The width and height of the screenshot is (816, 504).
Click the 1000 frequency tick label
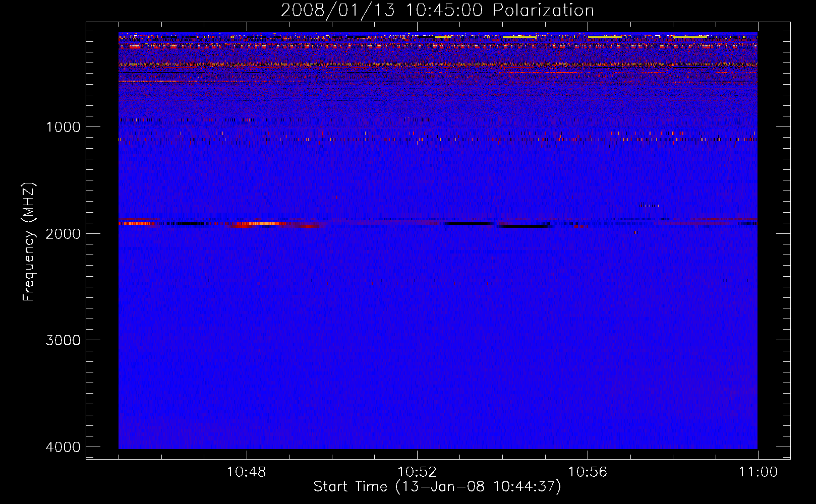coord(63,127)
